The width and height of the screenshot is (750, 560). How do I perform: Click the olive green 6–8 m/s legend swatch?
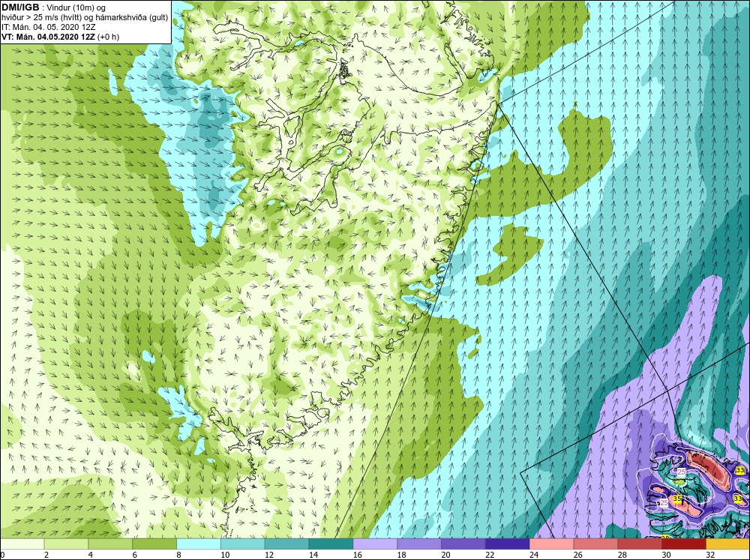154,544
